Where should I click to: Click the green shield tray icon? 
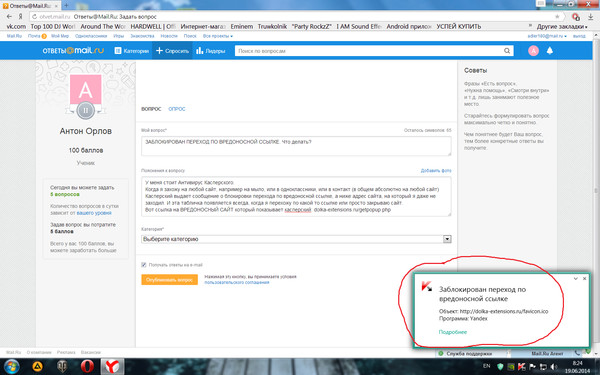[x=500, y=367]
